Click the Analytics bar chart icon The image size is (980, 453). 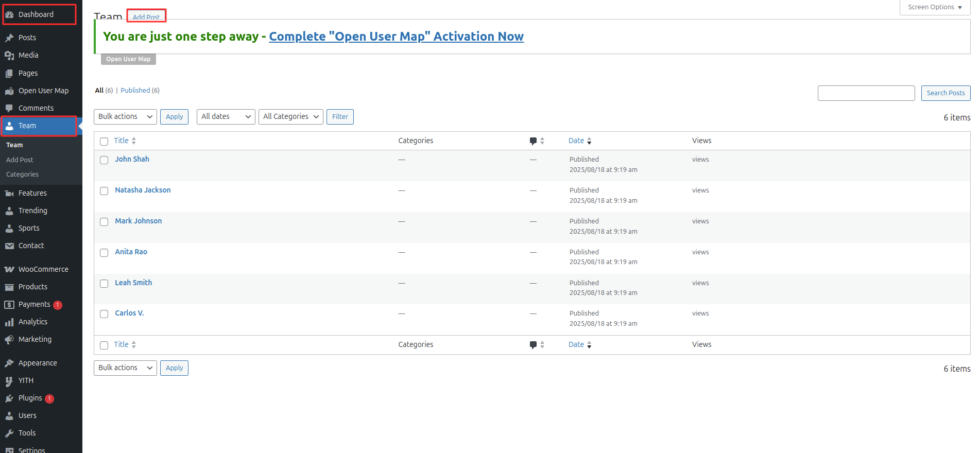click(9, 322)
